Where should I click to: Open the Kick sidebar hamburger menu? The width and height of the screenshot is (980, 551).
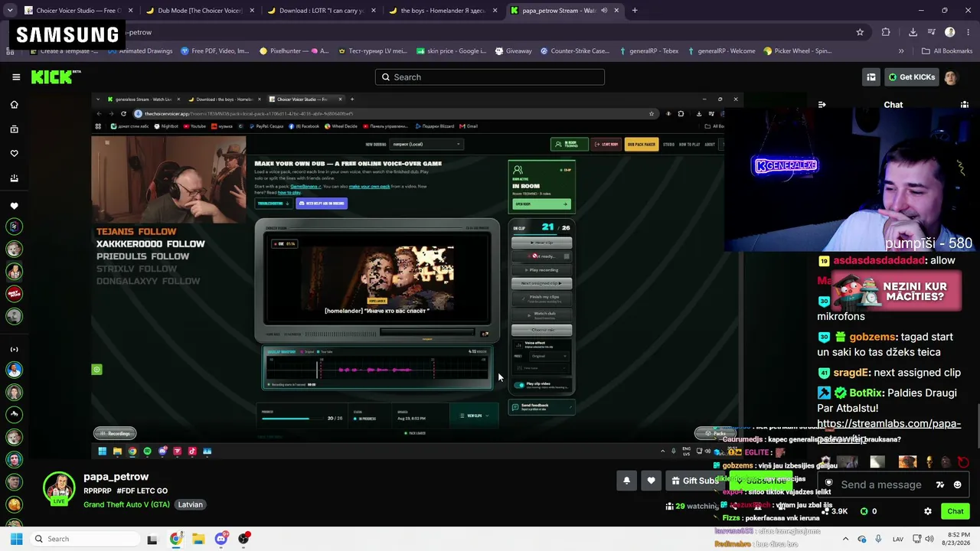click(x=16, y=77)
